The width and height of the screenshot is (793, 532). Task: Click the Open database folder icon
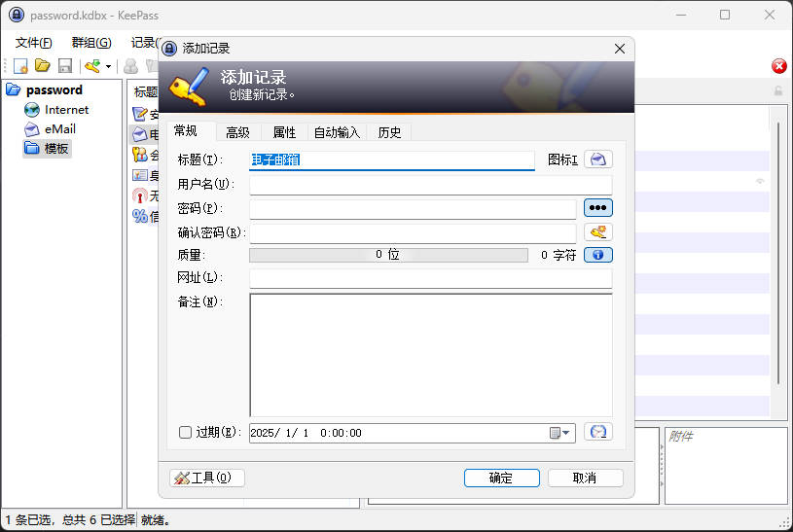coord(43,66)
